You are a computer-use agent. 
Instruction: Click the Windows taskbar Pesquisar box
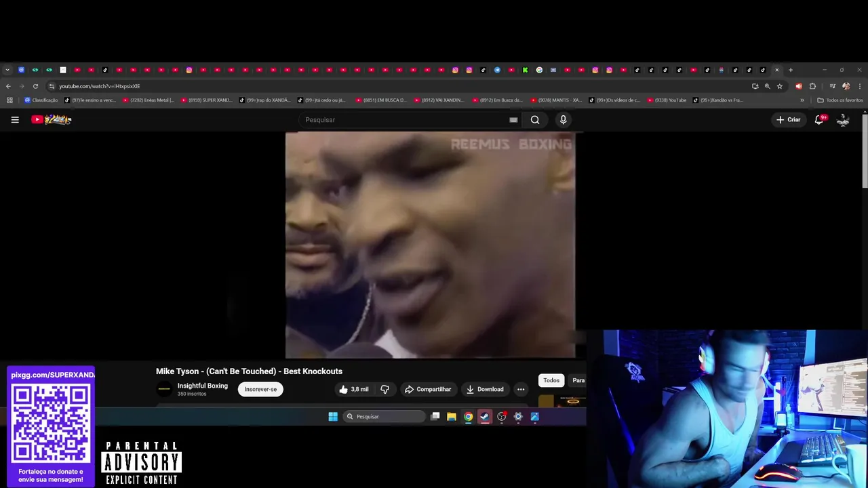pos(384,416)
